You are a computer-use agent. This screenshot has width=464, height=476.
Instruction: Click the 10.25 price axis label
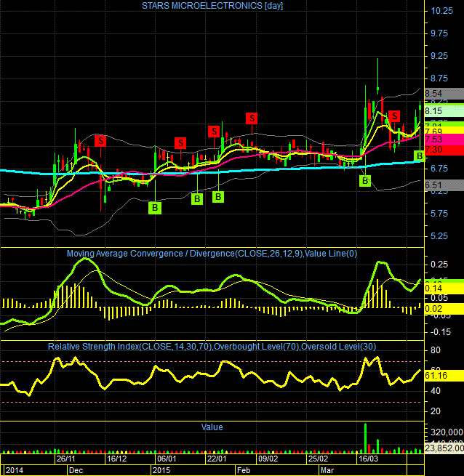coord(441,11)
